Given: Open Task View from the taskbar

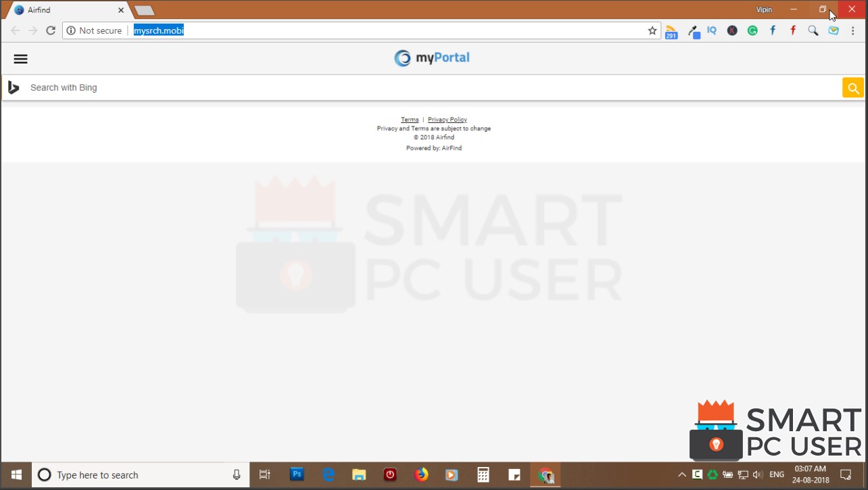Looking at the screenshot, I should click(265, 475).
